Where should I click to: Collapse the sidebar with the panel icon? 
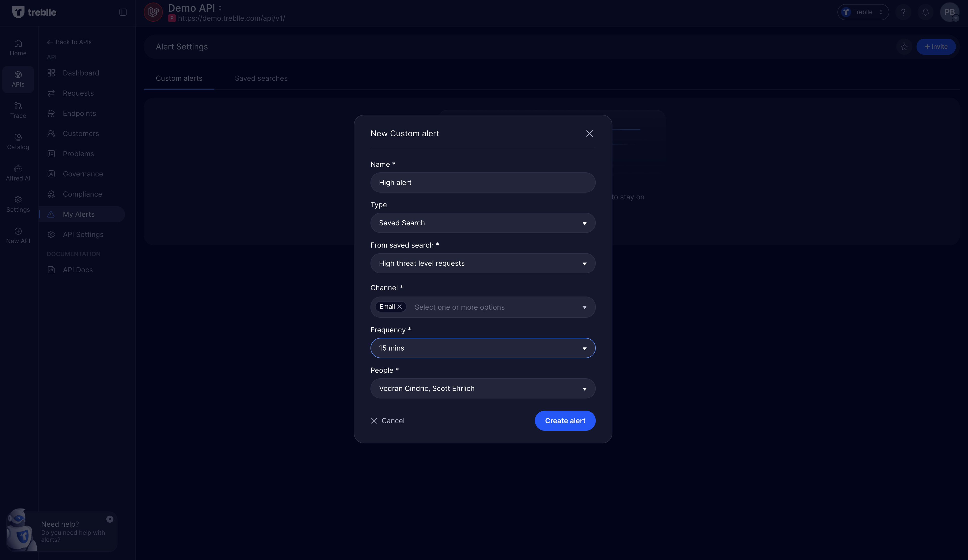point(122,12)
